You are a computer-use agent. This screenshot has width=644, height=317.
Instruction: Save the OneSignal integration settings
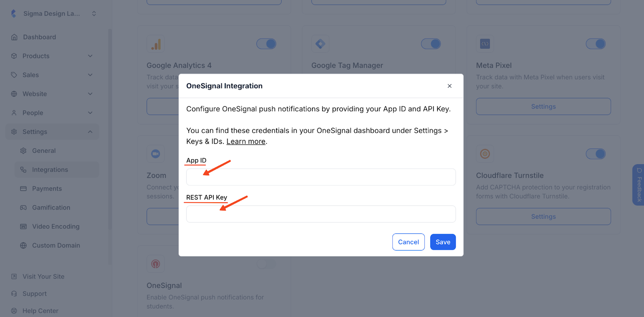point(442,242)
